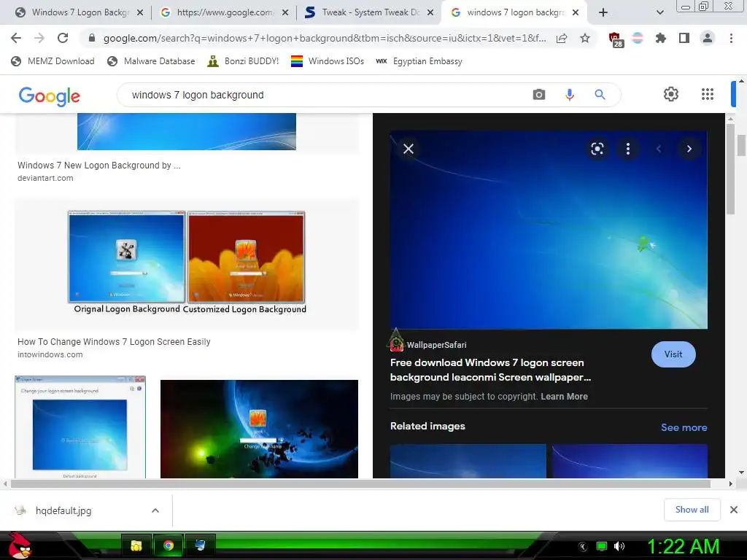
Task: Submit search with magnifying glass icon
Action: [x=600, y=95]
